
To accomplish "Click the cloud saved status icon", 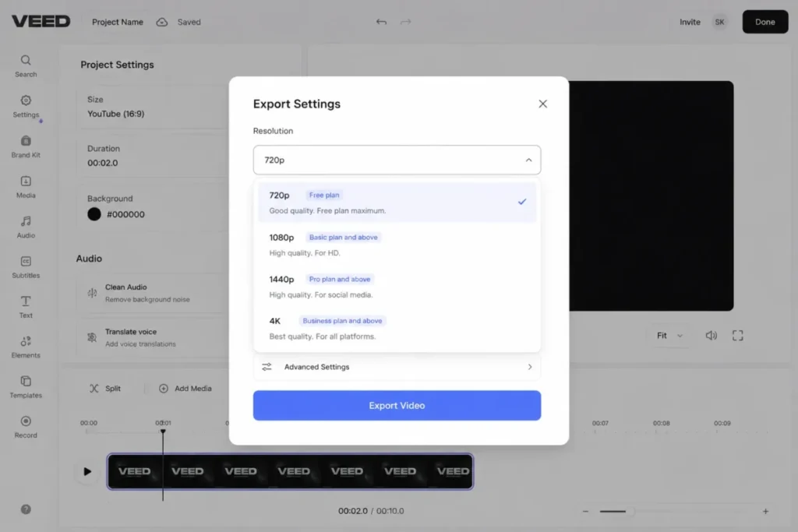I will pyautogui.click(x=162, y=22).
